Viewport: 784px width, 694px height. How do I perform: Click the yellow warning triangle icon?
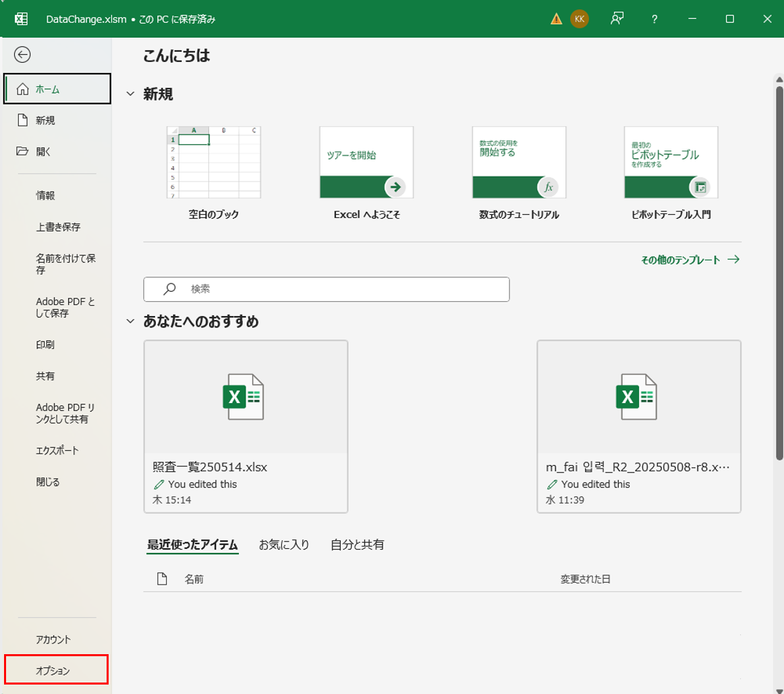(x=556, y=19)
